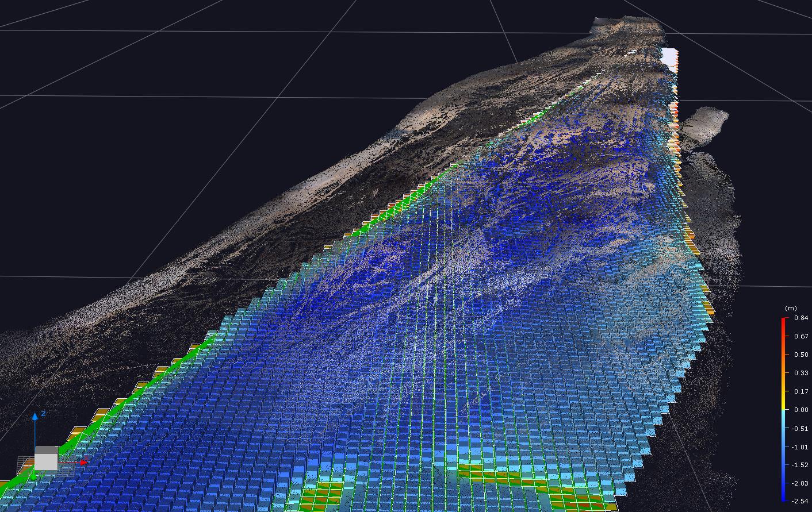Select the -2.54 minimum legend value
The width and height of the screenshot is (812, 512).
click(800, 501)
